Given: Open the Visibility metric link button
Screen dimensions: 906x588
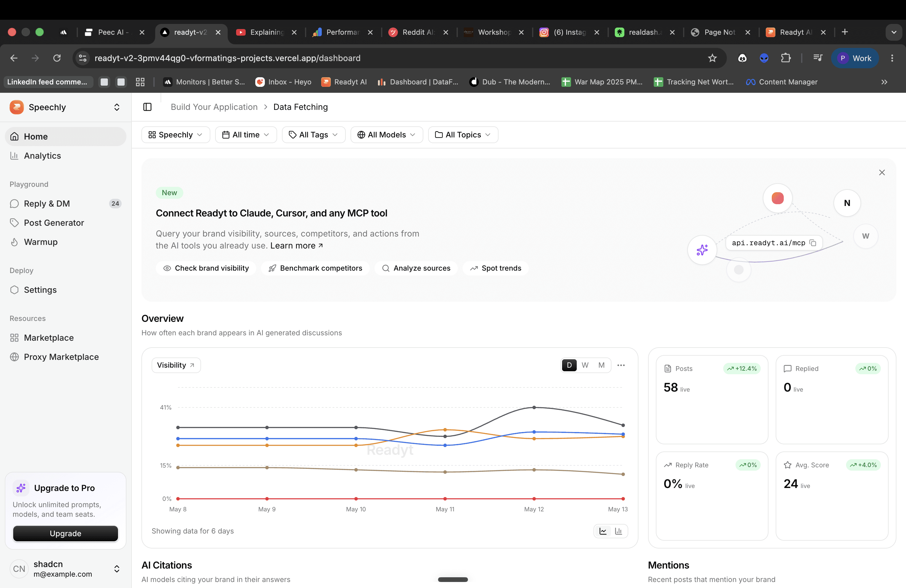Looking at the screenshot, I should (x=176, y=365).
